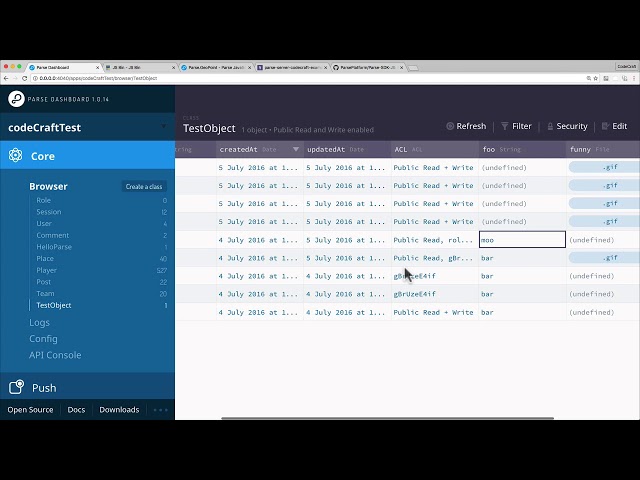640x480 pixels.
Task: Click the Filter funnel icon
Action: [504, 126]
